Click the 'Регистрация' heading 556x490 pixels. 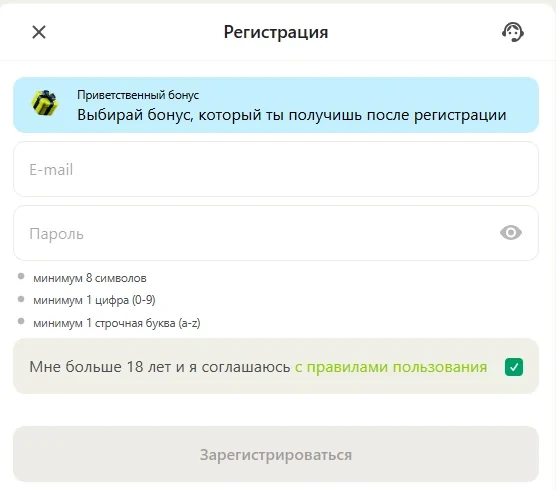coord(276,32)
